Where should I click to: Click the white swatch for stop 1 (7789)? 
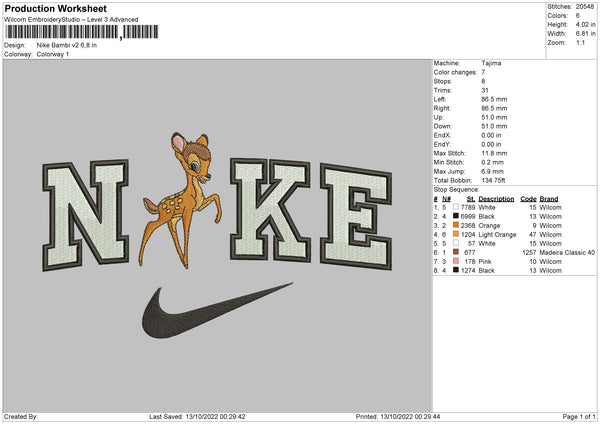click(456, 207)
